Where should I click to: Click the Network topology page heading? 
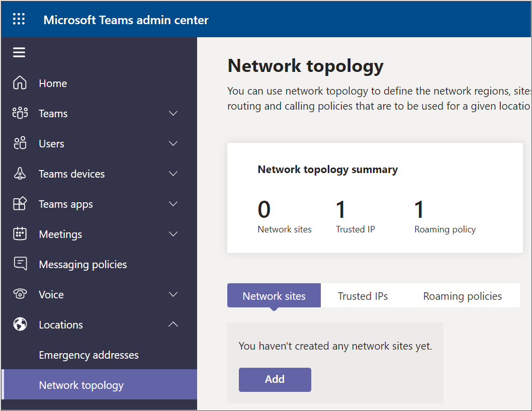click(x=305, y=66)
